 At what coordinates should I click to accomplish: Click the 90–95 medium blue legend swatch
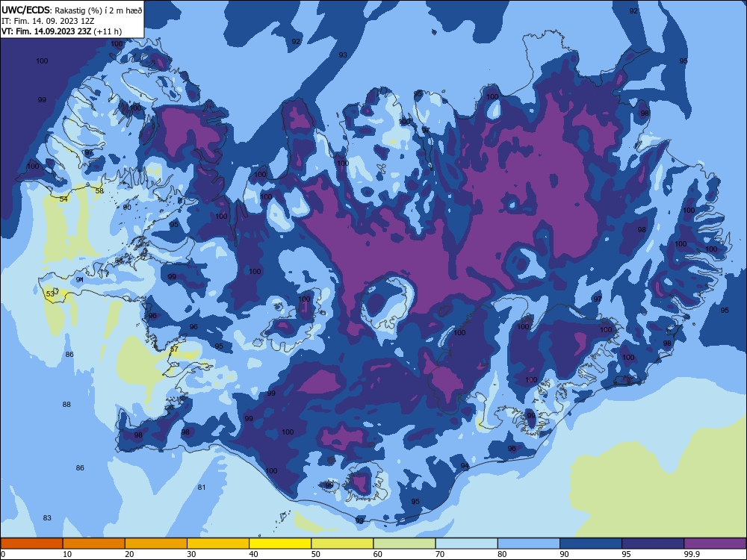coord(591,544)
